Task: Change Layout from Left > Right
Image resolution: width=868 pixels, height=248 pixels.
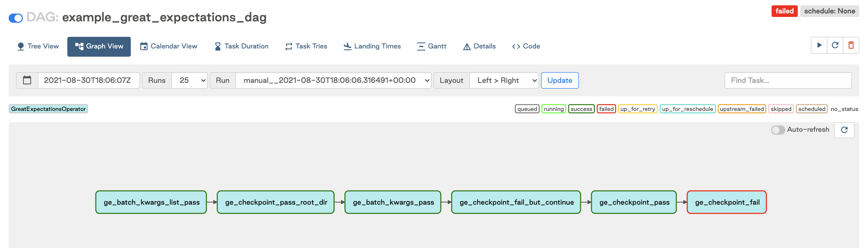Action: click(504, 80)
